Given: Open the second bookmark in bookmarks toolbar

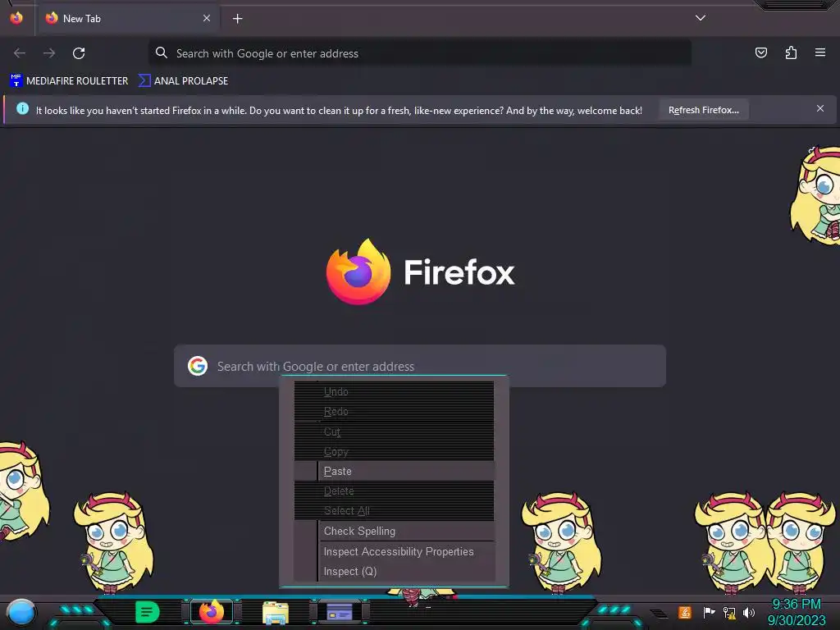Looking at the screenshot, I should click(183, 81).
